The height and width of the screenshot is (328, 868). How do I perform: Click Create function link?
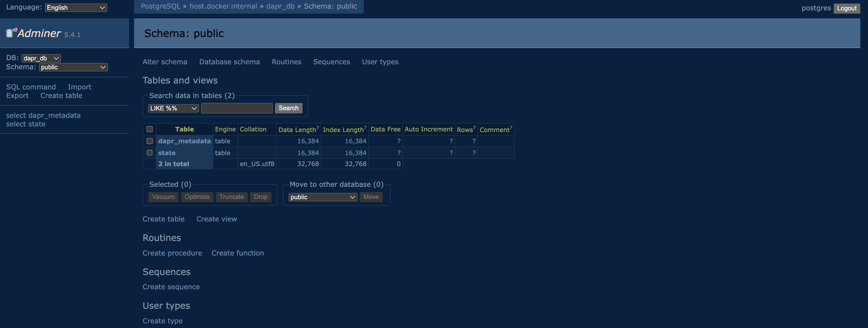237,253
